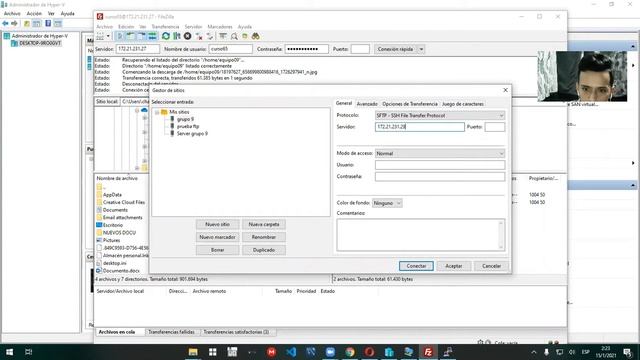Switch to the Transferencias satisfactorias tab
The height and width of the screenshot is (360, 640).
(236, 332)
